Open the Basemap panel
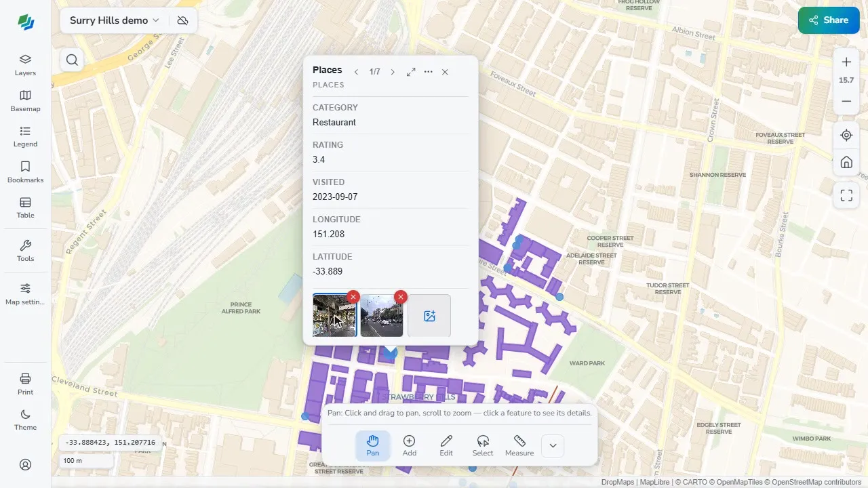868x488 pixels. pyautogui.click(x=25, y=100)
